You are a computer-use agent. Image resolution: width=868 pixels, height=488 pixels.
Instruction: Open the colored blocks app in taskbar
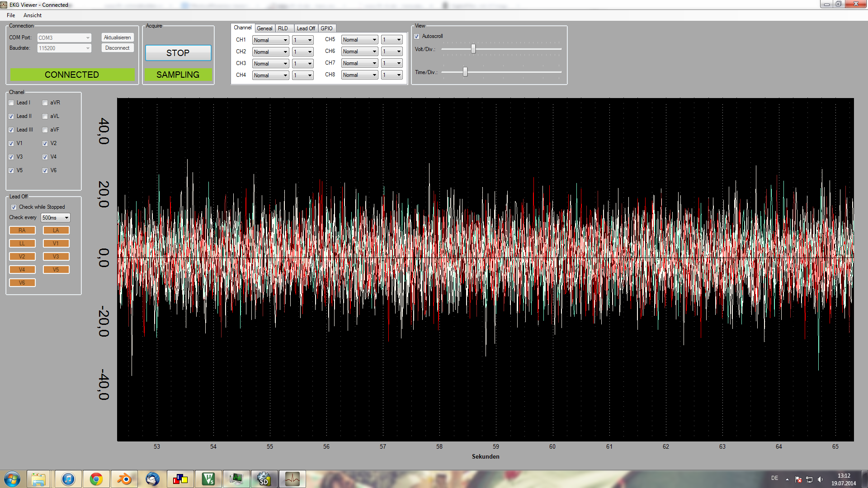[180, 479]
